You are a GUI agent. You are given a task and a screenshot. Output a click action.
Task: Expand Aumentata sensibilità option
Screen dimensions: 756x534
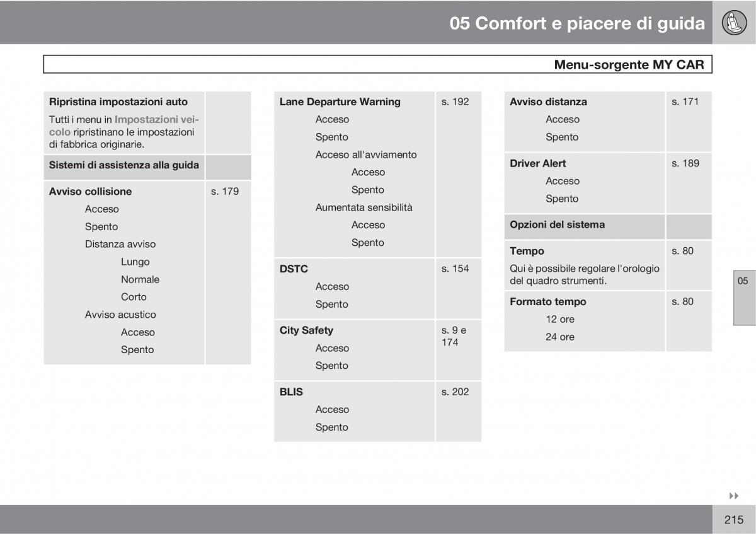364,207
